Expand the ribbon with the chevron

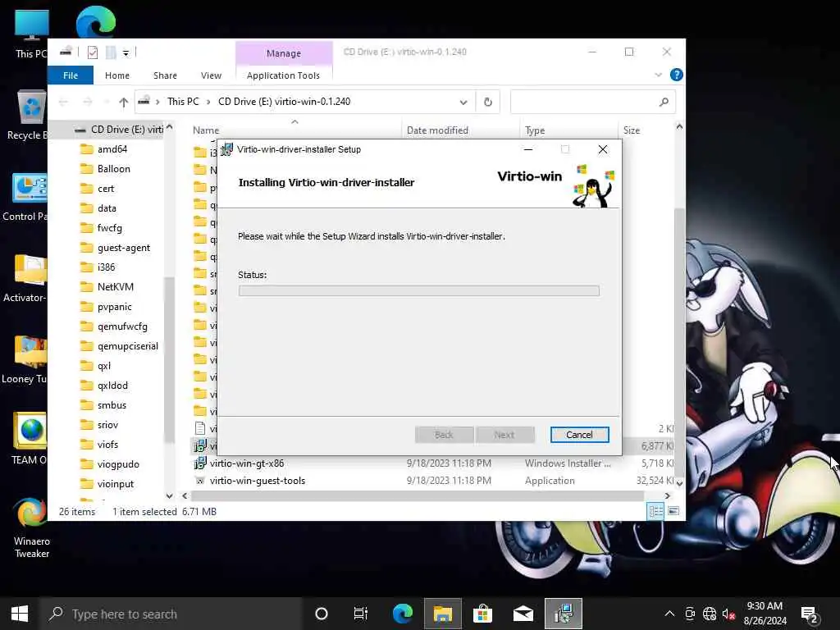coord(659,75)
